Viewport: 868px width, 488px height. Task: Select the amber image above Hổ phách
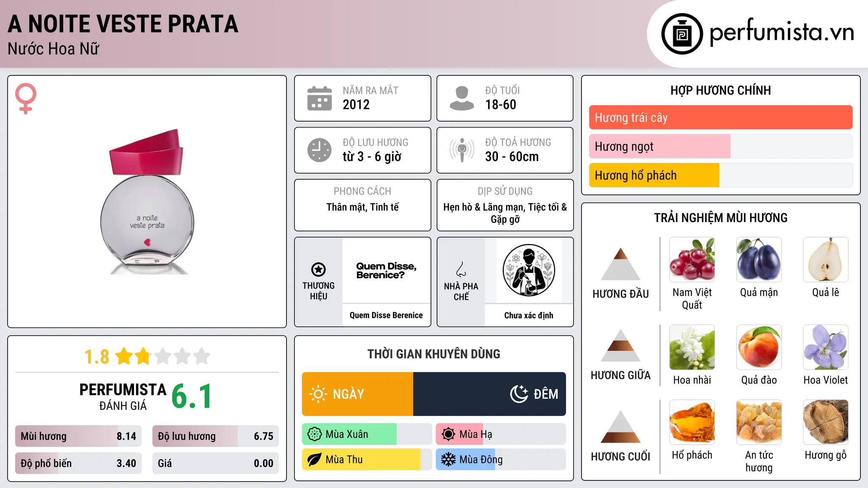pyautogui.click(x=692, y=422)
